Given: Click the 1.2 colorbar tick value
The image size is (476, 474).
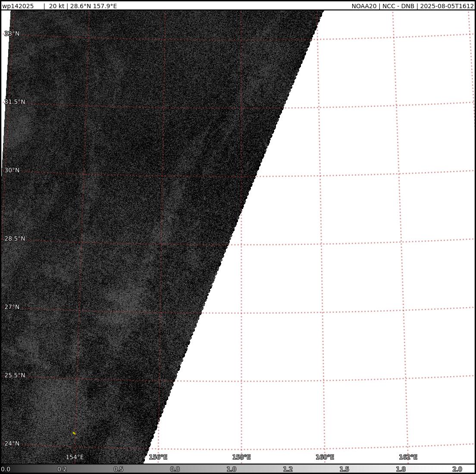Looking at the screenshot, I should [288, 469].
